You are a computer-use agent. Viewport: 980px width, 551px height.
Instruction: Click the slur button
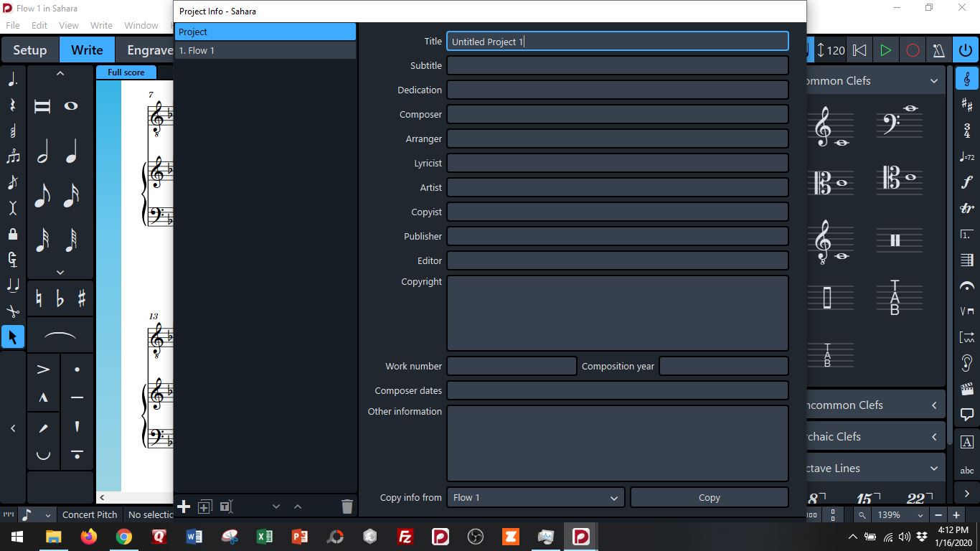(x=60, y=335)
